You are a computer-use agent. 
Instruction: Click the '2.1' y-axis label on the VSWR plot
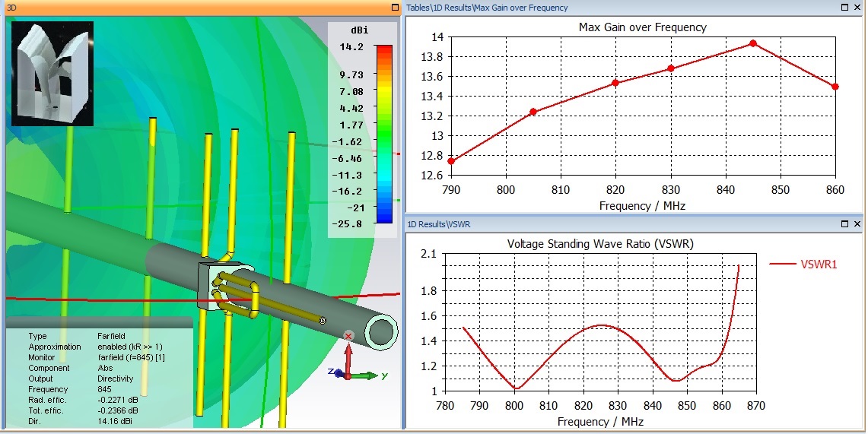[x=429, y=254]
